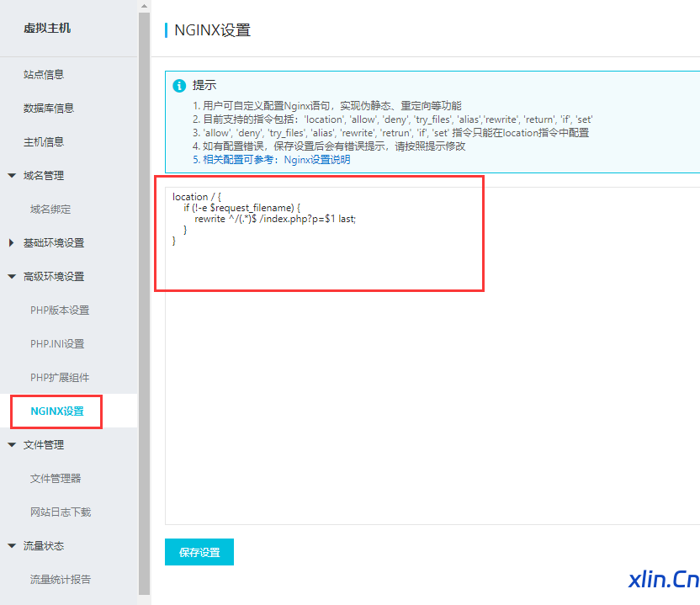The image size is (700, 605).
Task: Open 站点信息 in the sidebar
Action: 44,75
